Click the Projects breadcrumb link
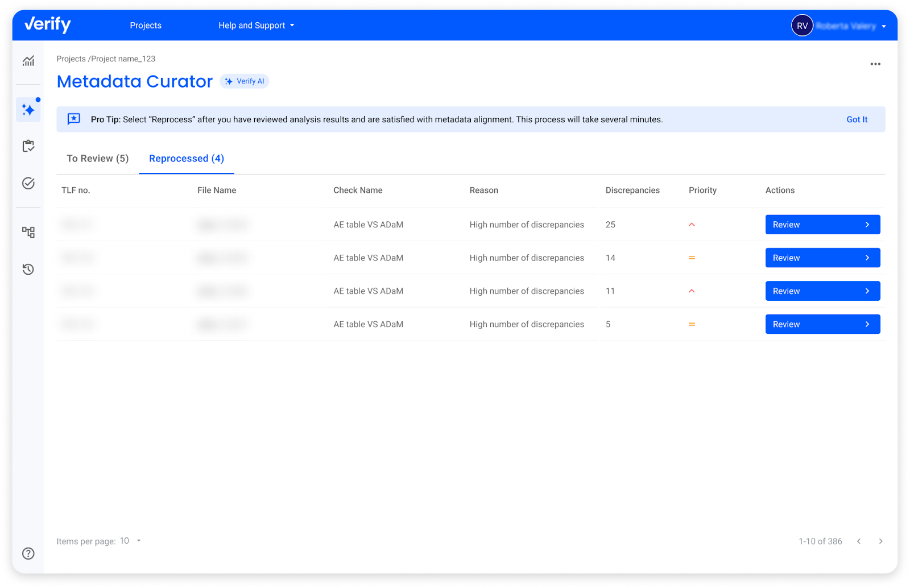 click(71, 59)
